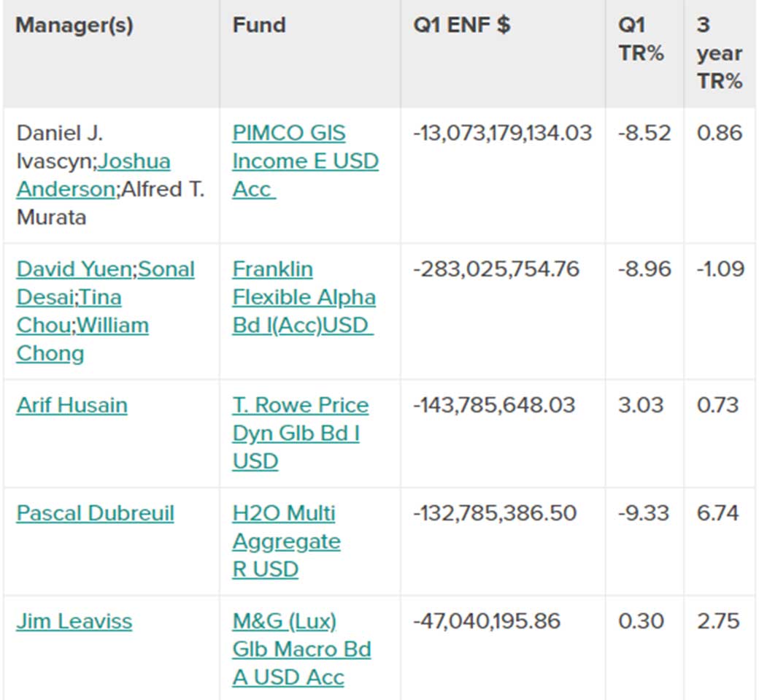Open H2O Multi Aggregate R USD fund

coord(286,541)
